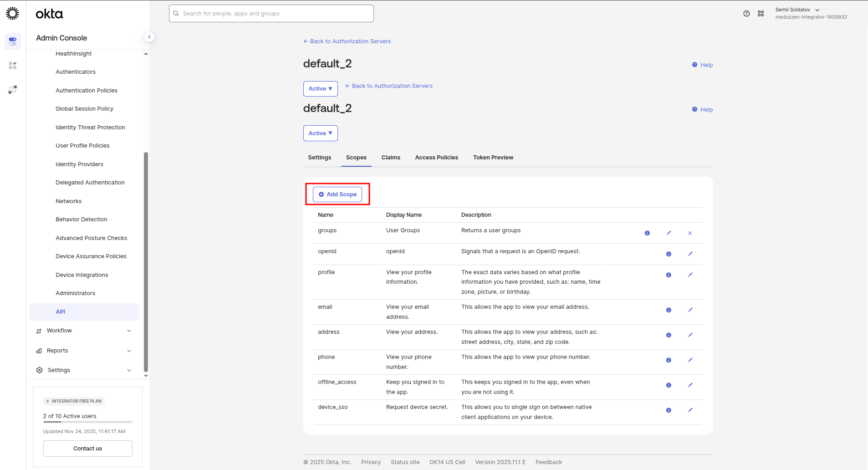Image resolution: width=868 pixels, height=470 pixels.
Task: Expand the Settings menu section
Action: tap(84, 370)
